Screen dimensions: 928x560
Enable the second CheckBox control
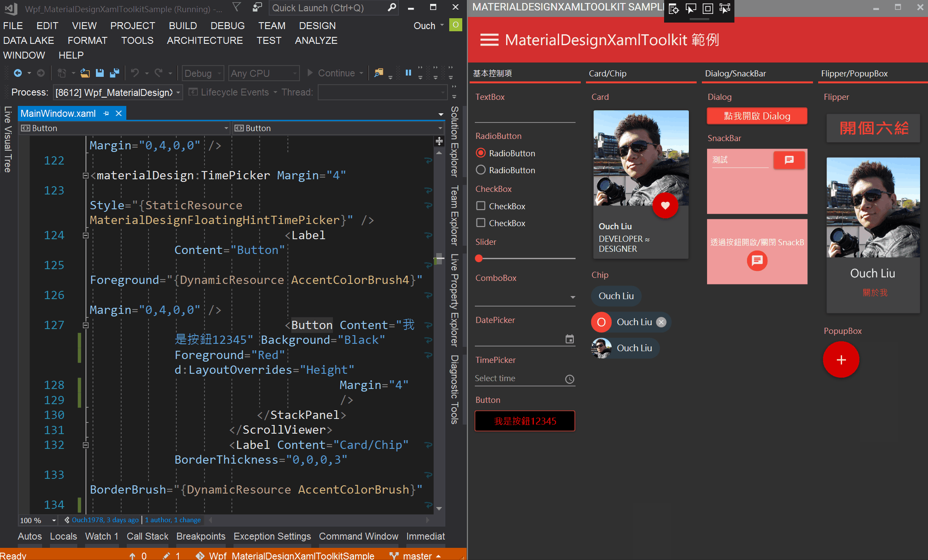click(481, 223)
